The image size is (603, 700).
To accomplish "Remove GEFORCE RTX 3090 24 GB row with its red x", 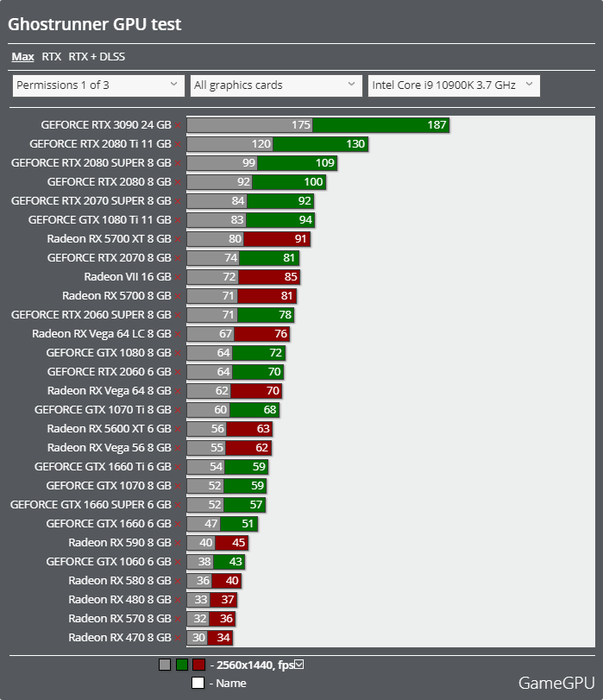I will (178, 125).
